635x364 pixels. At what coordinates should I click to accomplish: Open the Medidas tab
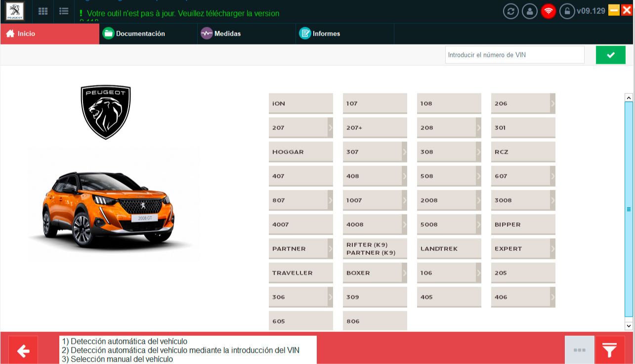[247, 34]
